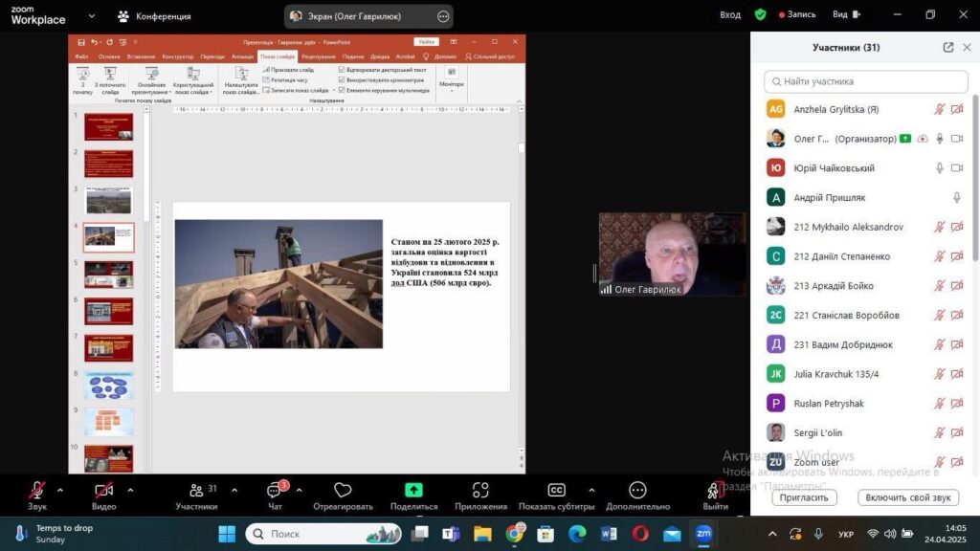Unmute microphone with the Звук button
The height and width of the screenshot is (551, 980).
point(37,491)
